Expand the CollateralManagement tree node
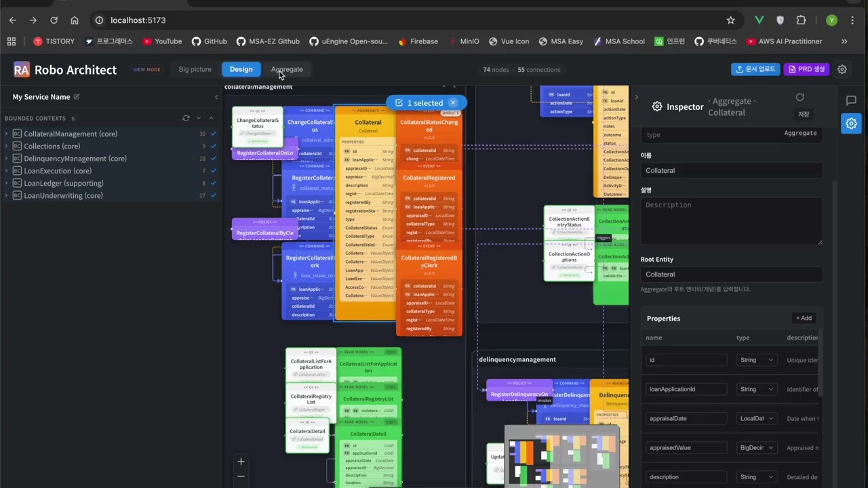The width and height of the screenshot is (868, 488). pyautogui.click(x=7, y=134)
